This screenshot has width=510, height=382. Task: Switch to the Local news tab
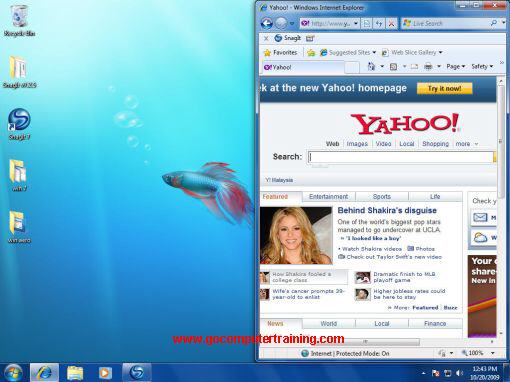pyautogui.click(x=382, y=324)
